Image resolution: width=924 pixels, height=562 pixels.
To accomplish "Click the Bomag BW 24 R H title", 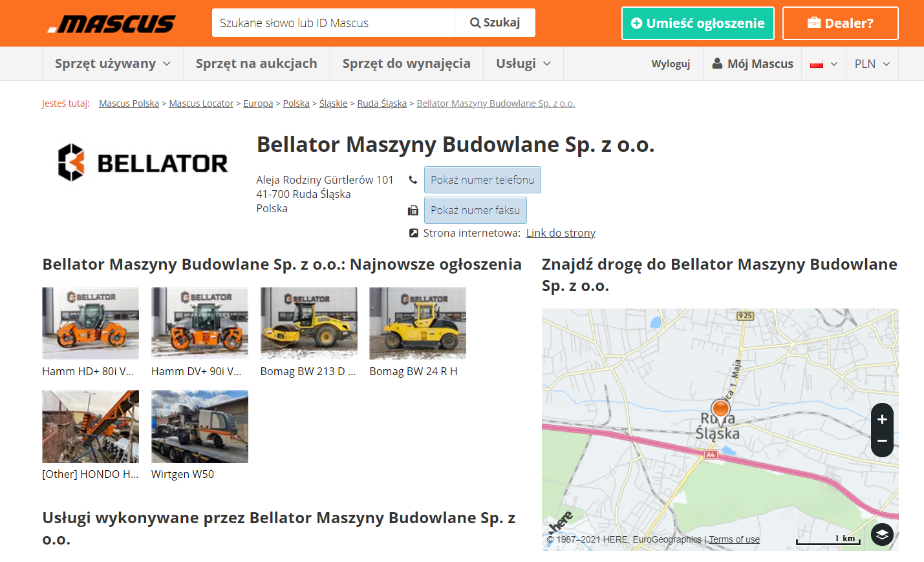I will coord(413,371).
